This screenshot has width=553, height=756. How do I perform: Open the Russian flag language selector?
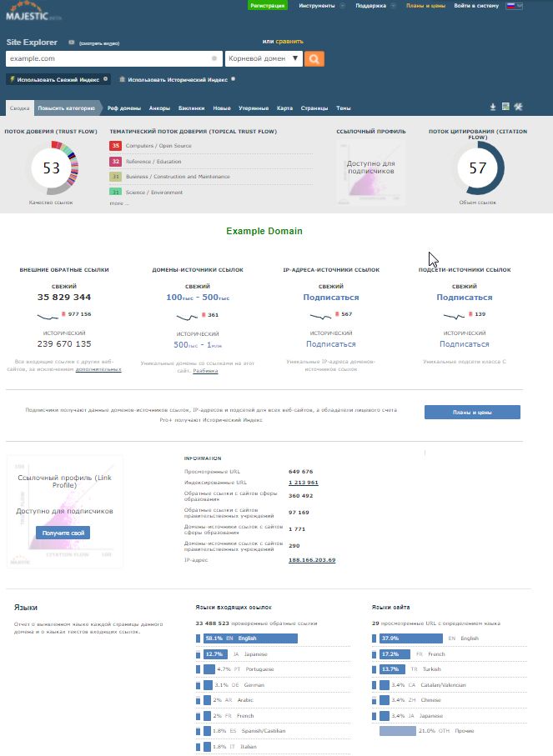pos(514,5)
